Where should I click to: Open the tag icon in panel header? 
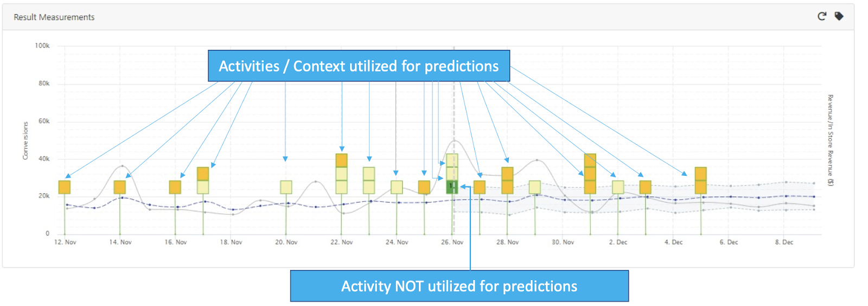839,16
